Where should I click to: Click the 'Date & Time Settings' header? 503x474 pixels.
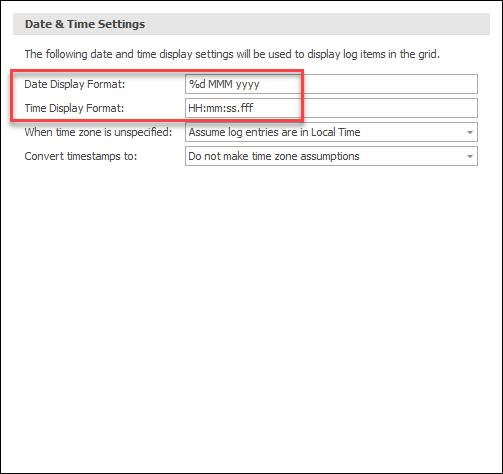coord(85,24)
